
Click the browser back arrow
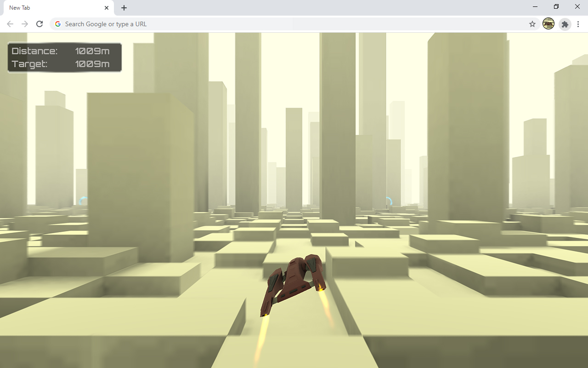pos(10,24)
